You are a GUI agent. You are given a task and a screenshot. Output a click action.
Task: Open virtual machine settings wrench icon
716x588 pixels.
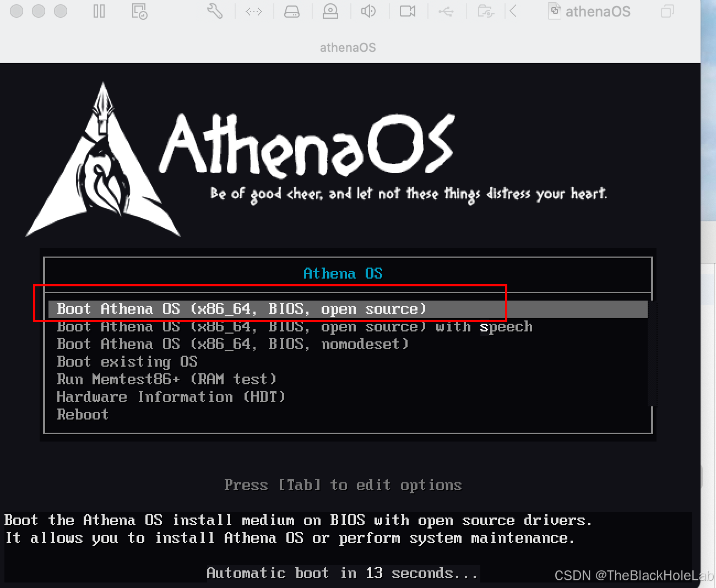click(x=215, y=11)
